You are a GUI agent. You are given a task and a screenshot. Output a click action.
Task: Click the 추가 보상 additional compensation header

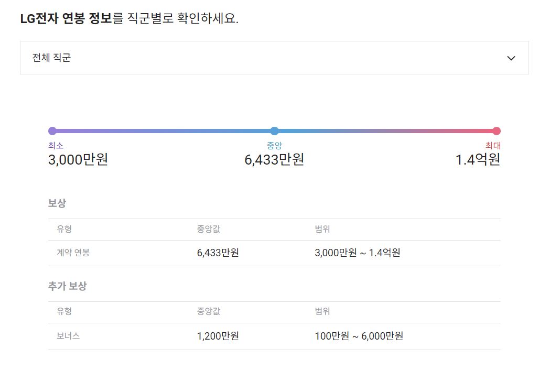tap(62, 285)
